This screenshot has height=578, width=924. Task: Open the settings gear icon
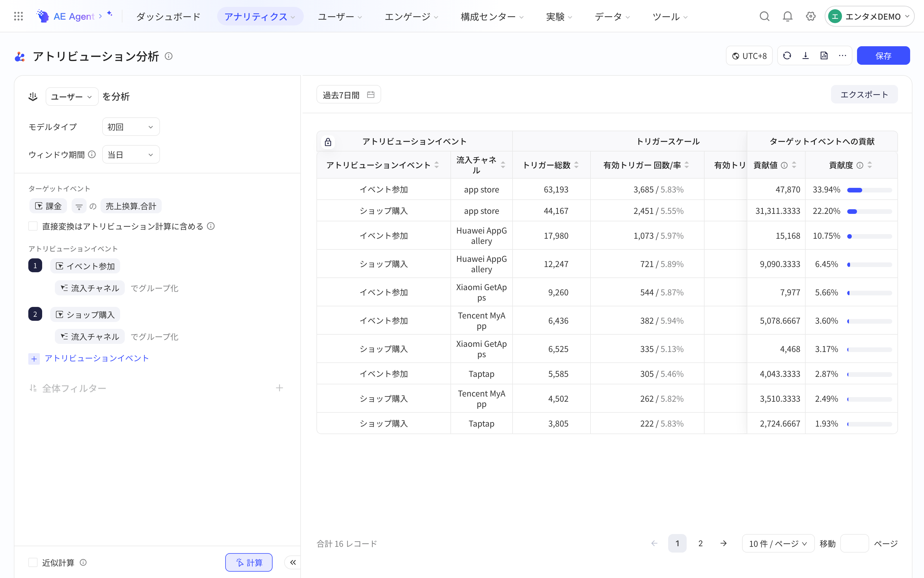click(x=811, y=16)
